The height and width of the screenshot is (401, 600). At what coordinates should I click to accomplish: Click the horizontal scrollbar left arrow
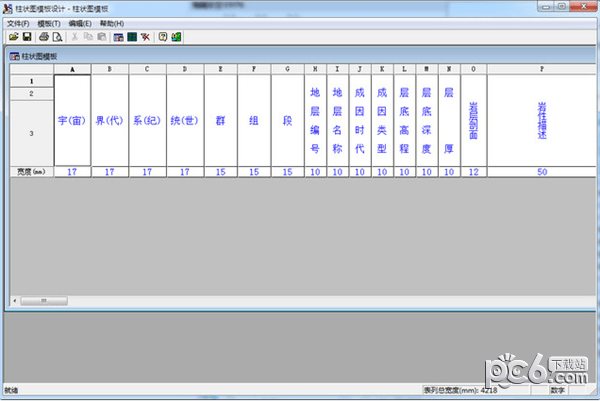14,299
